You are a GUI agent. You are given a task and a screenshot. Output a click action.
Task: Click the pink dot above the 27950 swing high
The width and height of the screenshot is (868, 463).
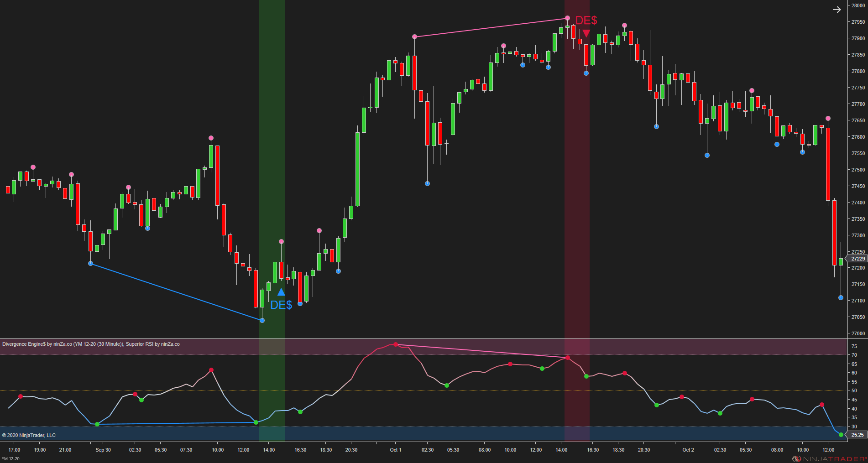point(567,18)
